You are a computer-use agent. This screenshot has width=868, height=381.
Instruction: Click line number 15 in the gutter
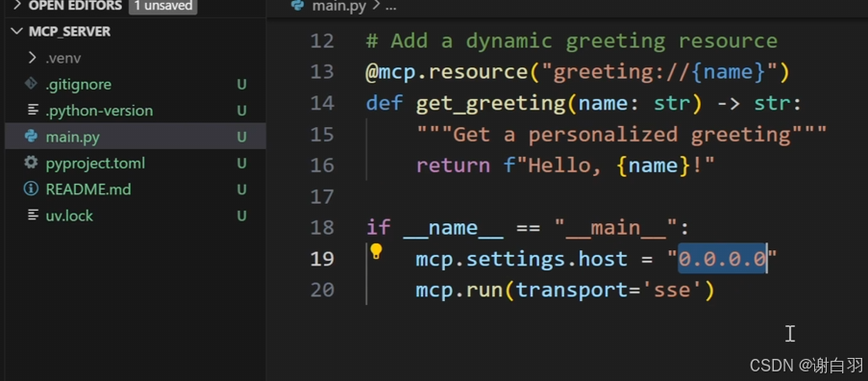[x=322, y=134]
